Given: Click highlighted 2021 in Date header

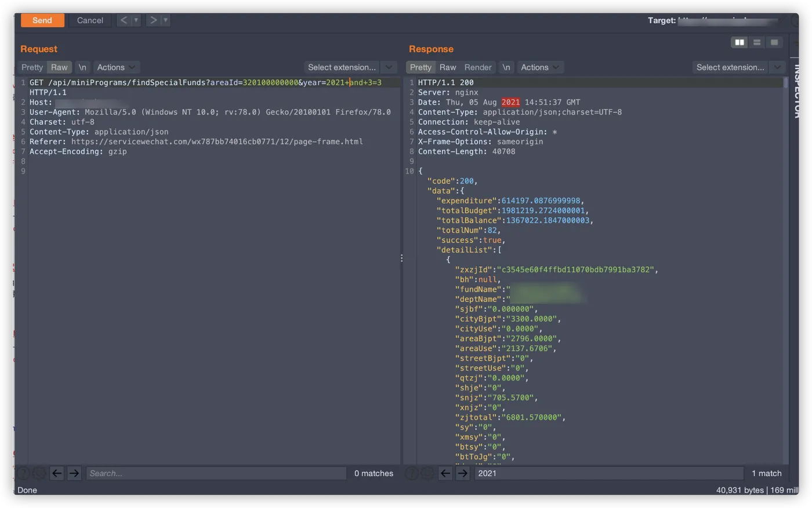Looking at the screenshot, I should [x=510, y=102].
